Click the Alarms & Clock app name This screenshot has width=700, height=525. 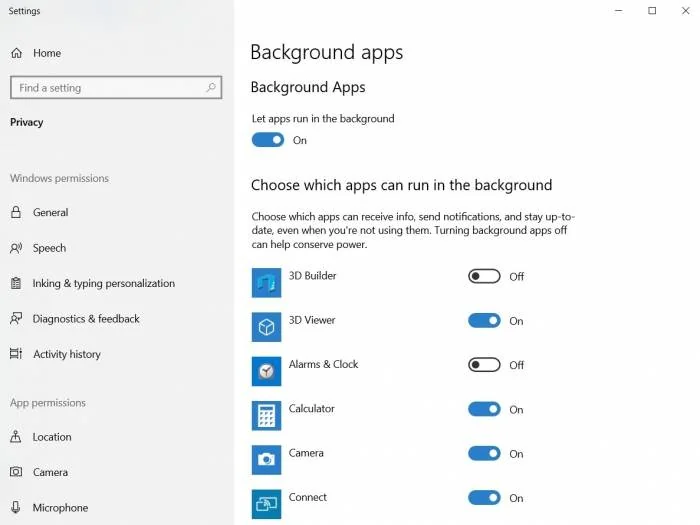(x=323, y=364)
